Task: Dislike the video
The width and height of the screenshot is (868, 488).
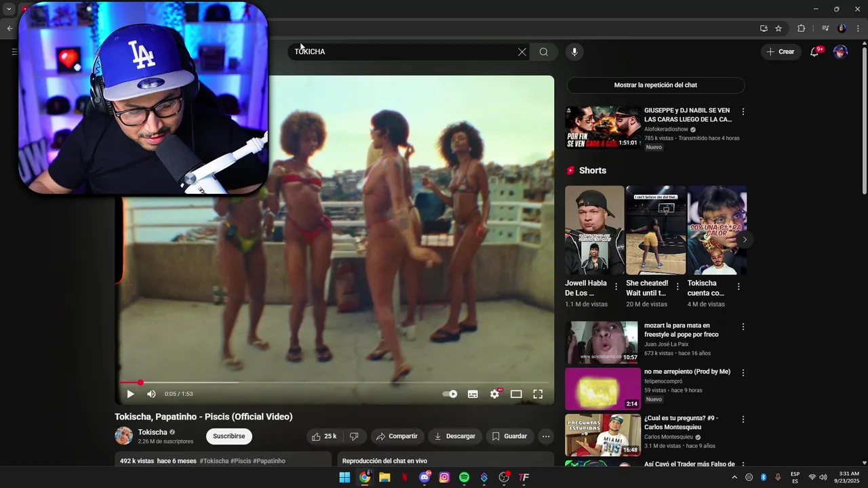Action: point(354,436)
